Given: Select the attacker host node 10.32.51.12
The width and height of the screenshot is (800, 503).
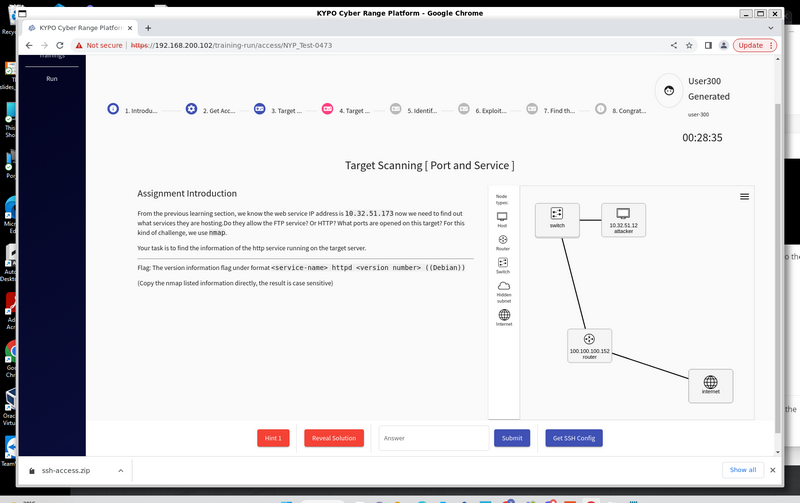Looking at the screenshot, I should click(x=623, y=220).
